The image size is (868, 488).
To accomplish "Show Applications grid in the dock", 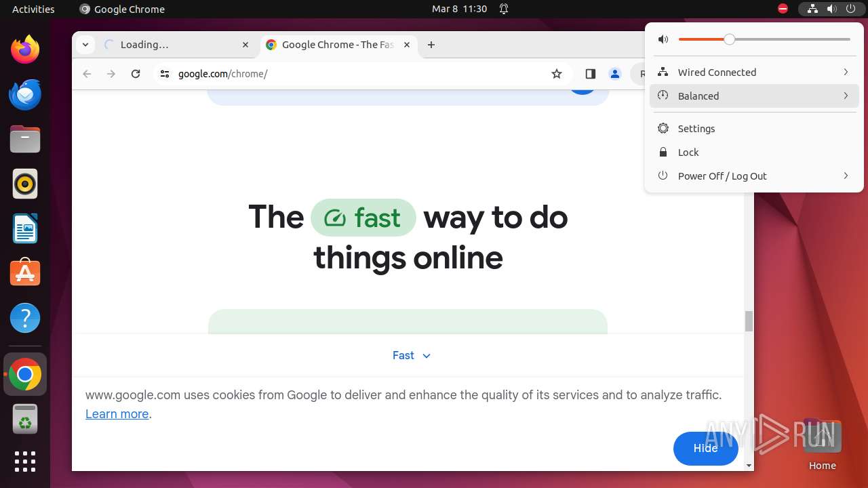I will pos(25,462).
